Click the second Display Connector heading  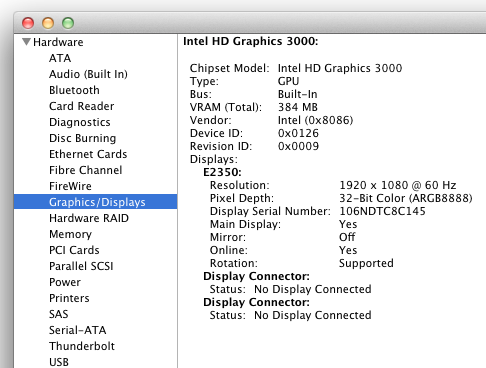[256, 302]
